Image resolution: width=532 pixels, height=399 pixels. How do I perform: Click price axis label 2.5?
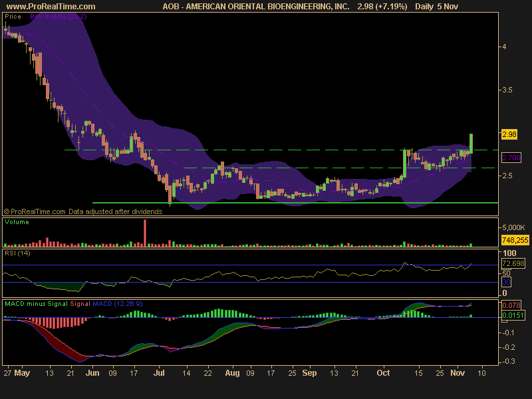click(507, 176)
